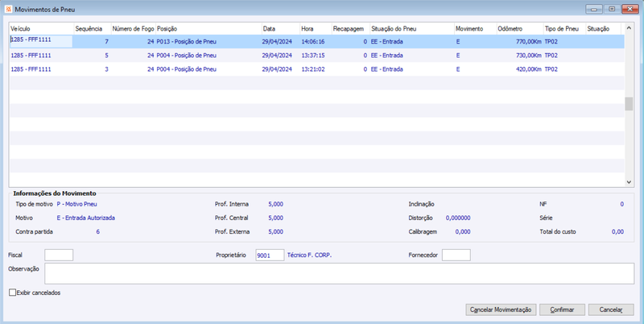Sort by the Sequência column header
The height and width of the screenshot is (324, 644).
click(x=92, y=29)
